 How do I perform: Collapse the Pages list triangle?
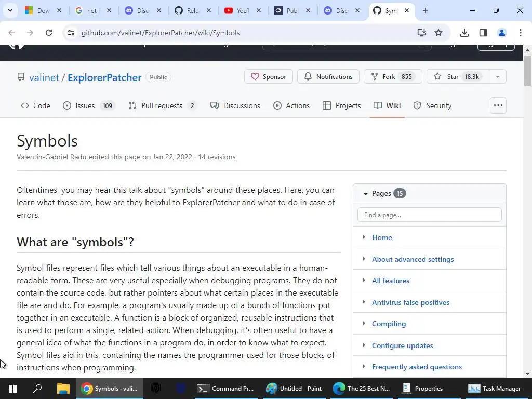click(365, 194)
